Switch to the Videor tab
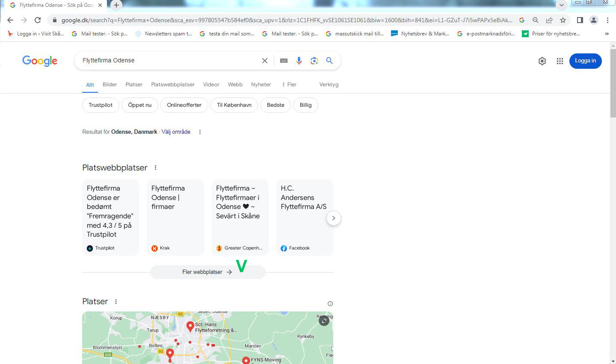 pos(211,85)
